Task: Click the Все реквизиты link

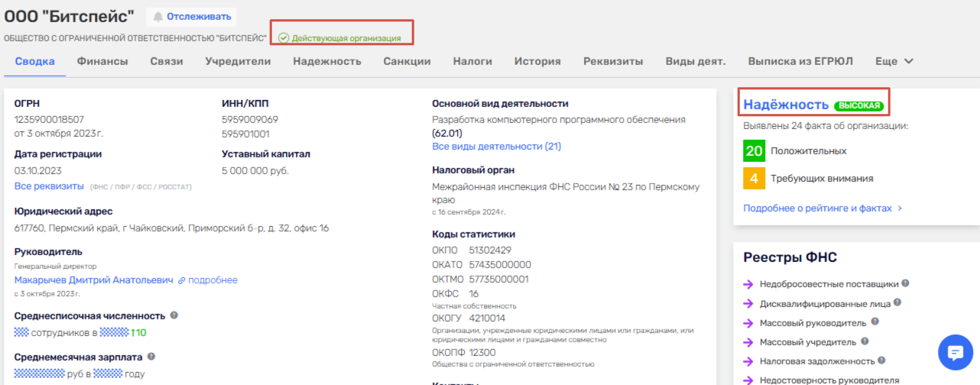Action: [x=49, y=186]
